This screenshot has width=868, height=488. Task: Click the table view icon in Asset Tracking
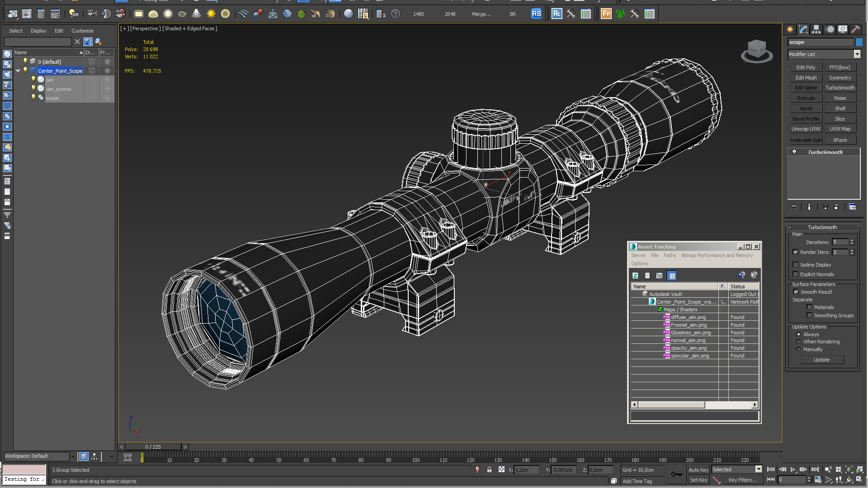pos(672,276)
